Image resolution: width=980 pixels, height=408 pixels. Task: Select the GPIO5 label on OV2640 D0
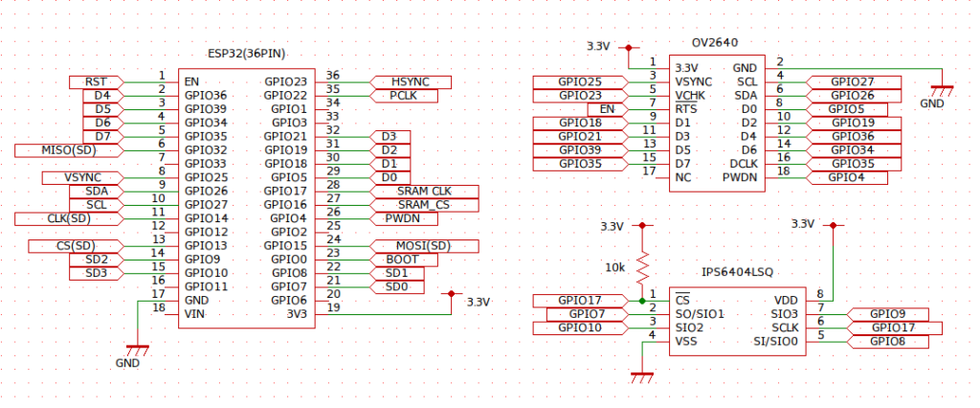(x=847, y=109)
